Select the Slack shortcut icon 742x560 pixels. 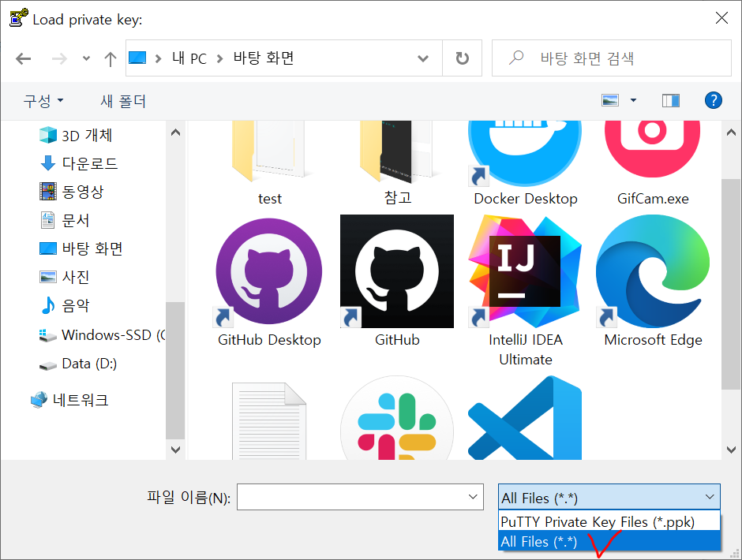tap(397, 419)
